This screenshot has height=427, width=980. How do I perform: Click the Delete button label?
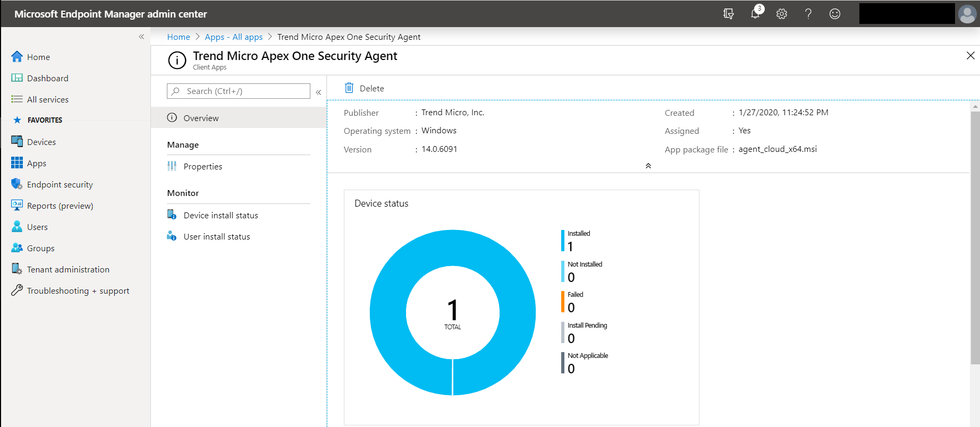(x=371, y=88)
